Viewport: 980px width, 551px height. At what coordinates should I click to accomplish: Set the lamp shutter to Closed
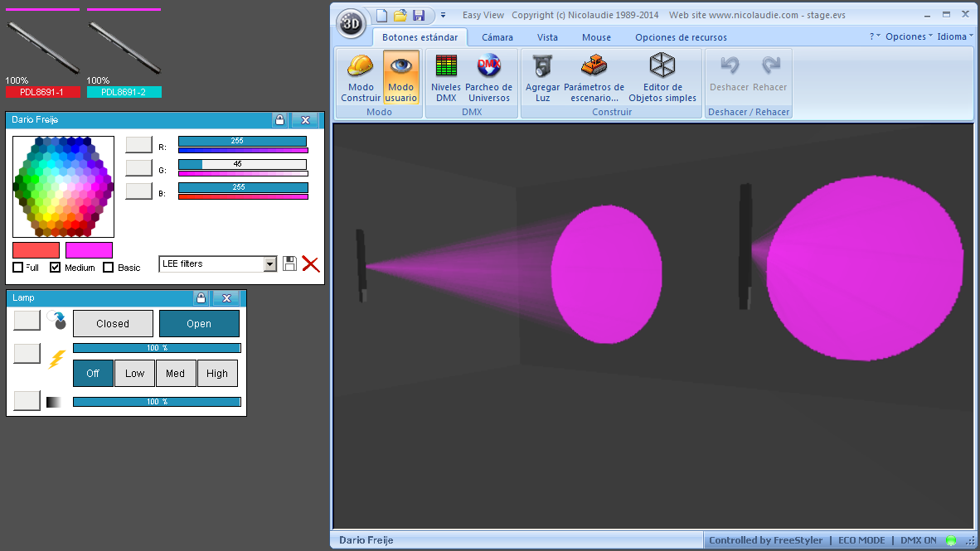point(113,324)
